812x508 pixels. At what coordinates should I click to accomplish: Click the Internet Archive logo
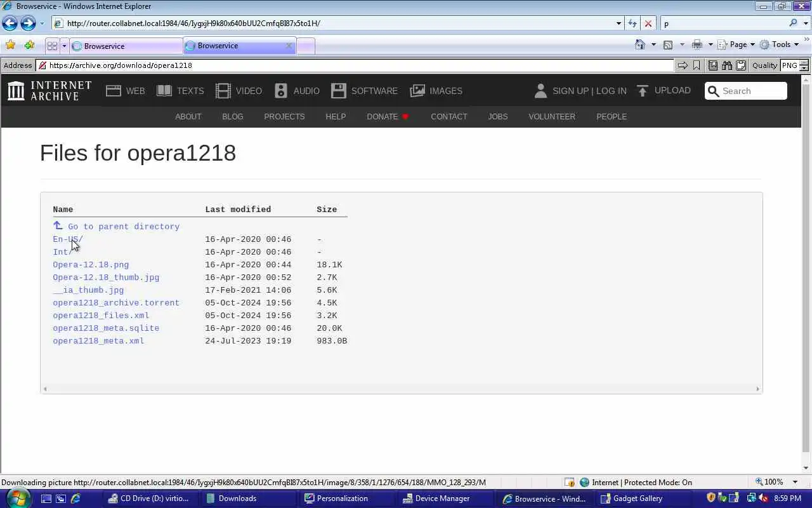point(49,91)
